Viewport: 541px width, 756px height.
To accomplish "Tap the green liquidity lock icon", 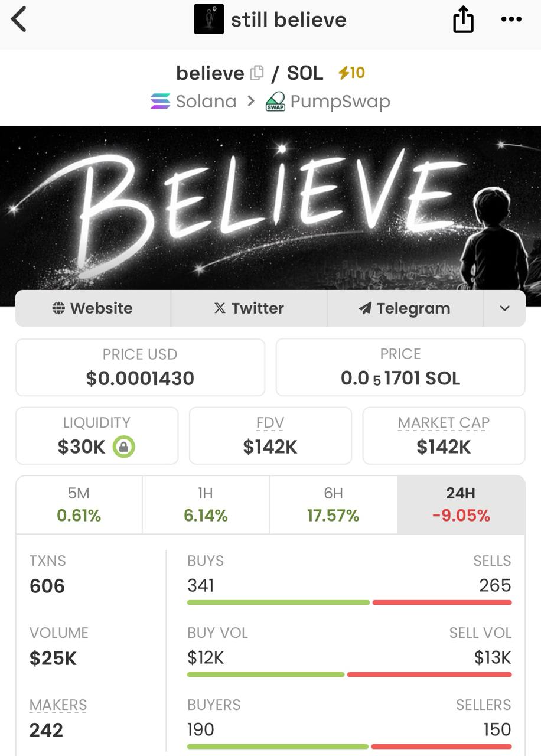I will tap(123, 447).
